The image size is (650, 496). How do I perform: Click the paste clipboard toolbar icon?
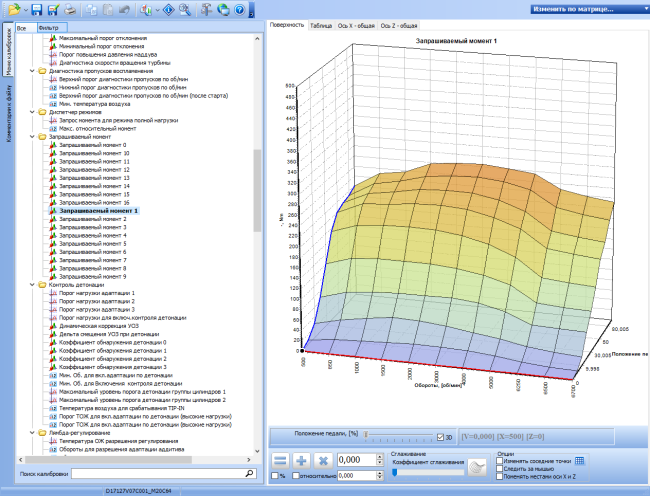[x=108, y=10]
